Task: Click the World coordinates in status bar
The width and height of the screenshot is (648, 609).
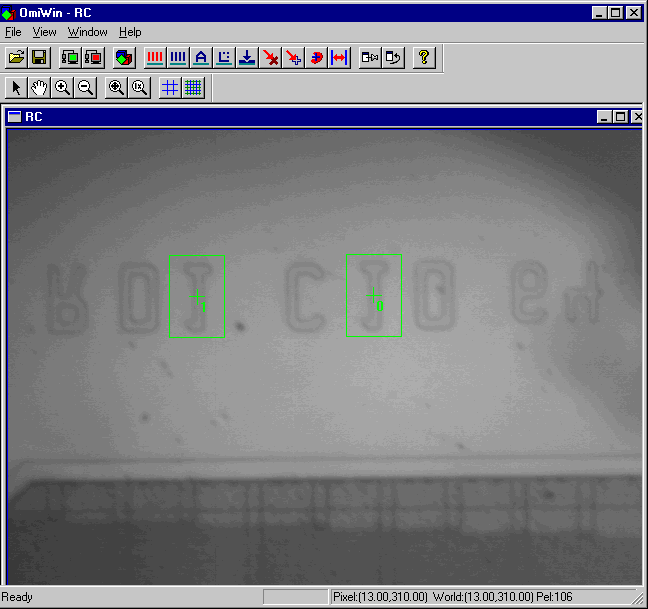Action: (483, 597)
